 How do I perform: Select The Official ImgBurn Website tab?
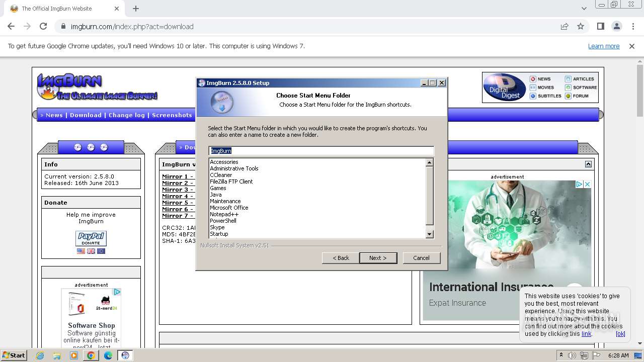pos(63,9)
